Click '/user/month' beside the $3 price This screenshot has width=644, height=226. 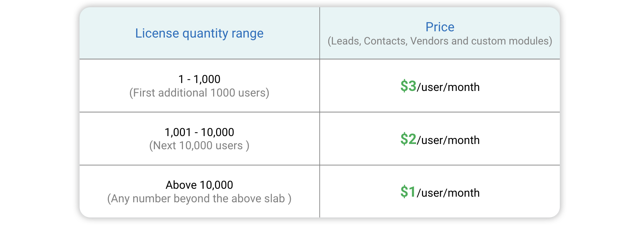click(448, 87)
